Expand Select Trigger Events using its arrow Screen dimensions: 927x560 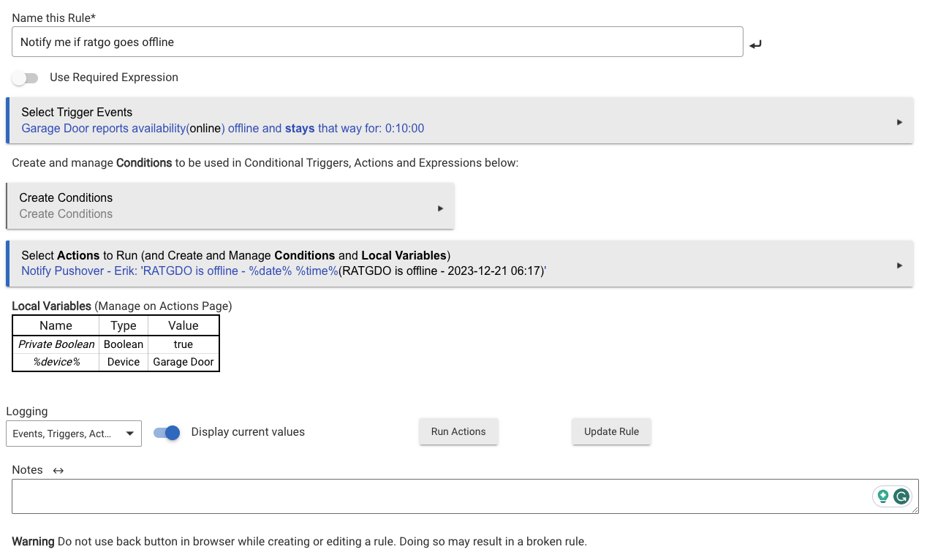899,122
